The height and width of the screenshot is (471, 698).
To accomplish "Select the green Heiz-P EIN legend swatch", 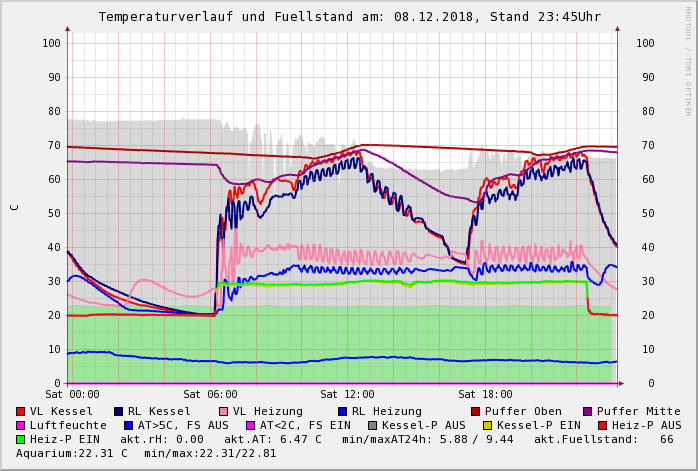I will pos(21,439).
